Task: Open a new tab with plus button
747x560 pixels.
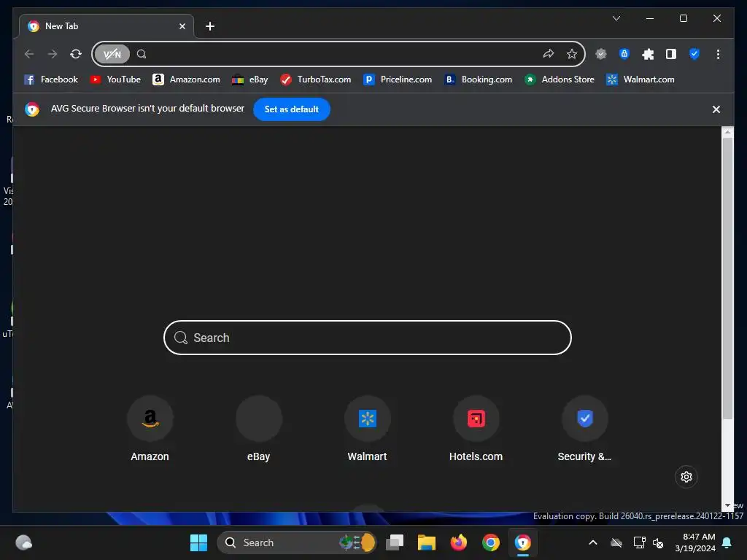Action: [210, 26]
